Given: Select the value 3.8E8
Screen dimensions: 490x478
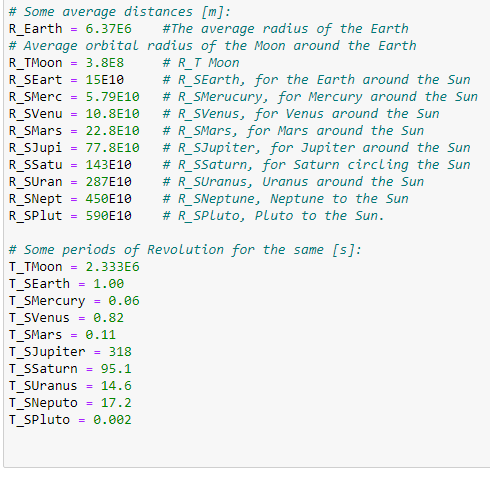Looking at the screenshot, I should point(105,63).
